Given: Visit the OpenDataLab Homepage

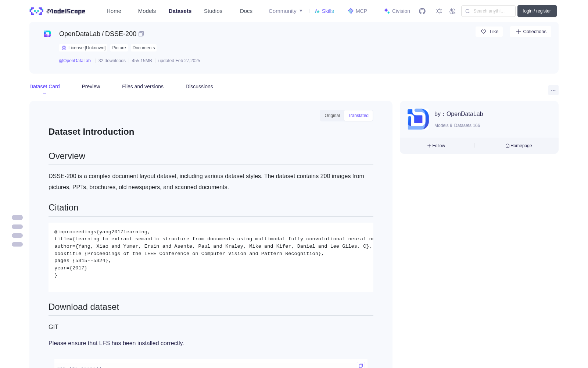Looking at the screenshot, I should pos(519,146).
